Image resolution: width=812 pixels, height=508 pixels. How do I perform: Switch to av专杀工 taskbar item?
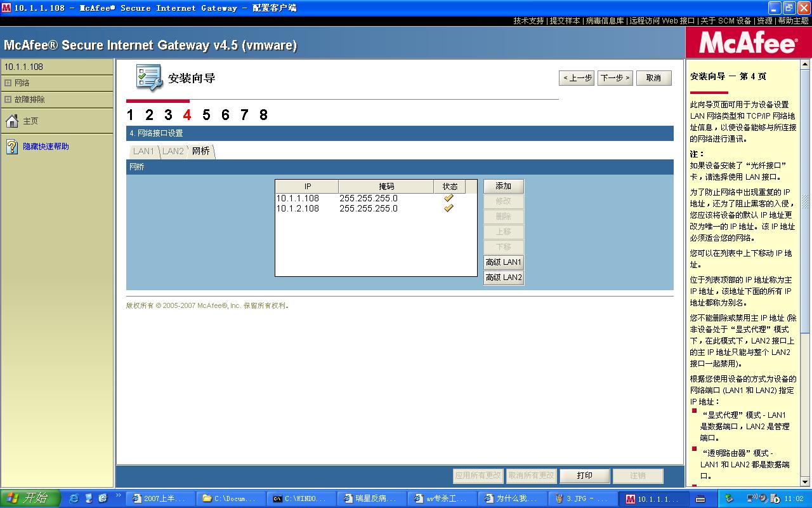tap(442, 498)
